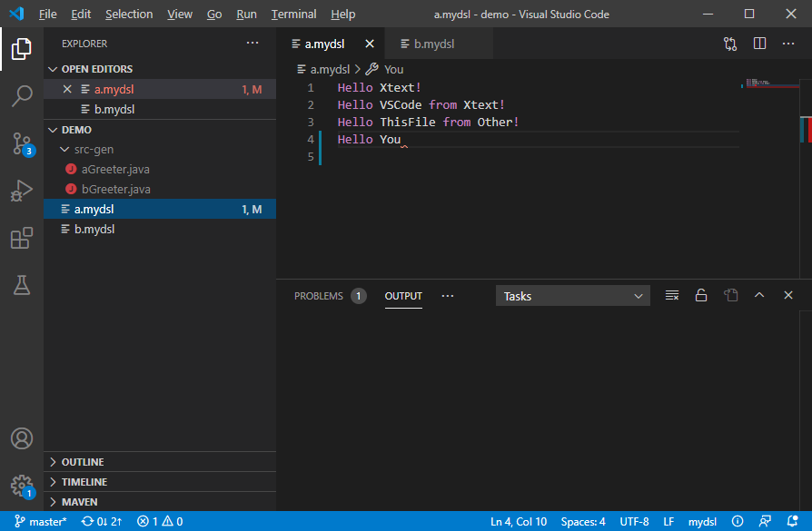Viewport: 812px width, 531px height.
Task: Open the Search view in activity bar
Action: pos(21,96)
